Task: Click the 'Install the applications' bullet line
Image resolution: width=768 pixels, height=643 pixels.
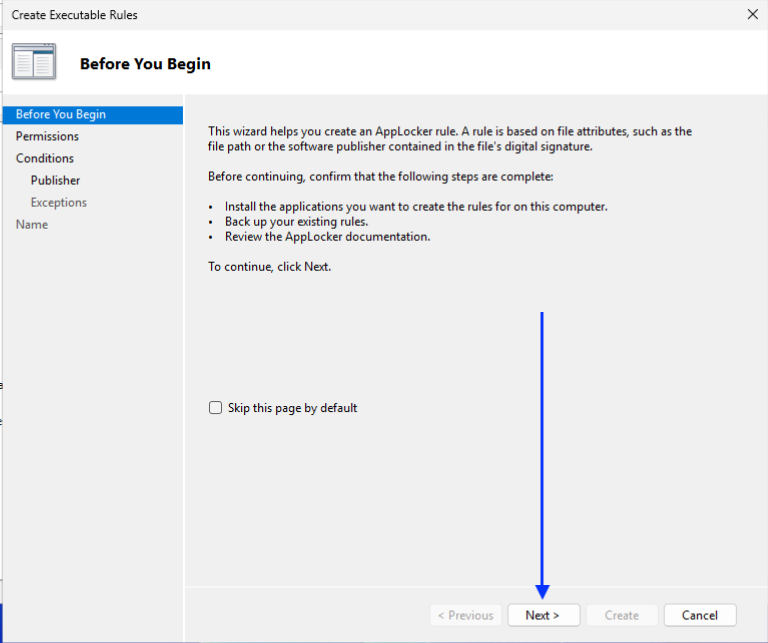Action: [x=416, y=207]
